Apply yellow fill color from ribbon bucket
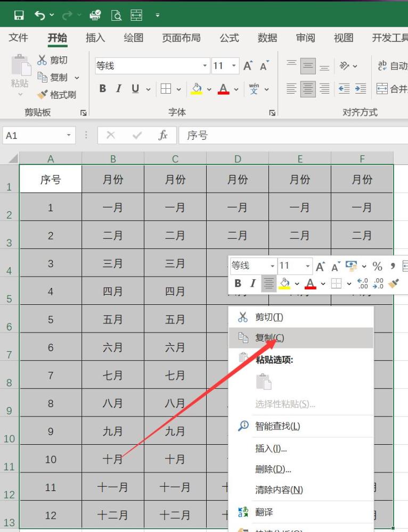 197,89
